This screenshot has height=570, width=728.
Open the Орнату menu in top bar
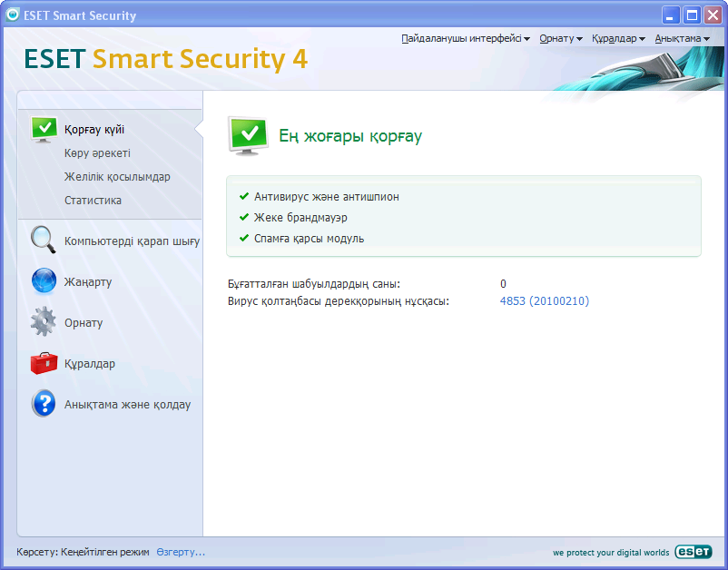(561, 38)
